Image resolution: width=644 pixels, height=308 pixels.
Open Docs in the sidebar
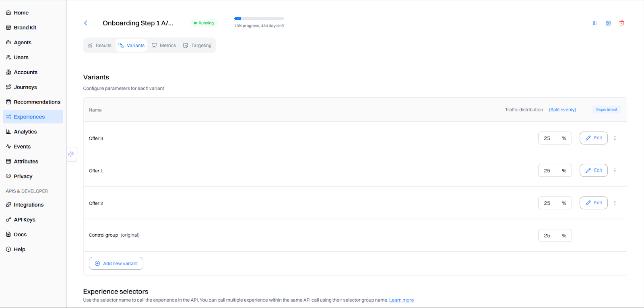coord(33,234)
